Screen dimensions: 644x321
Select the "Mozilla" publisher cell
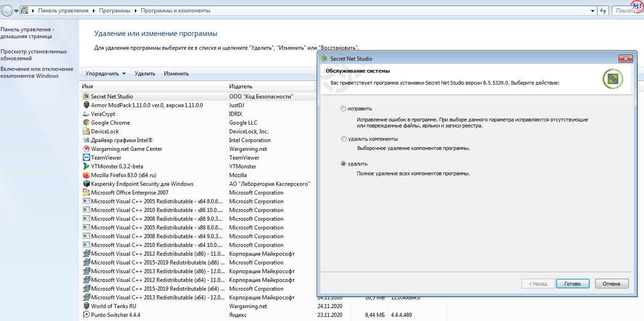(x=238, y=175)
